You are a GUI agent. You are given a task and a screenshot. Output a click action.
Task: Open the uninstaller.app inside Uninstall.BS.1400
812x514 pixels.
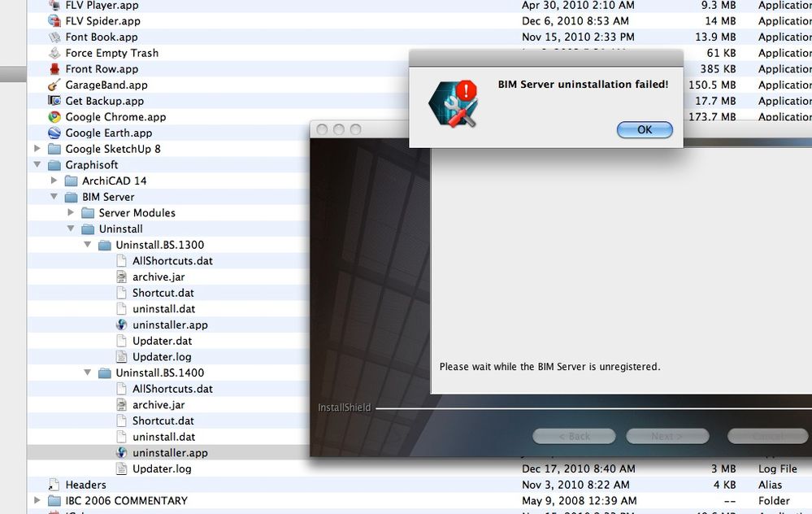pos(170,452)
